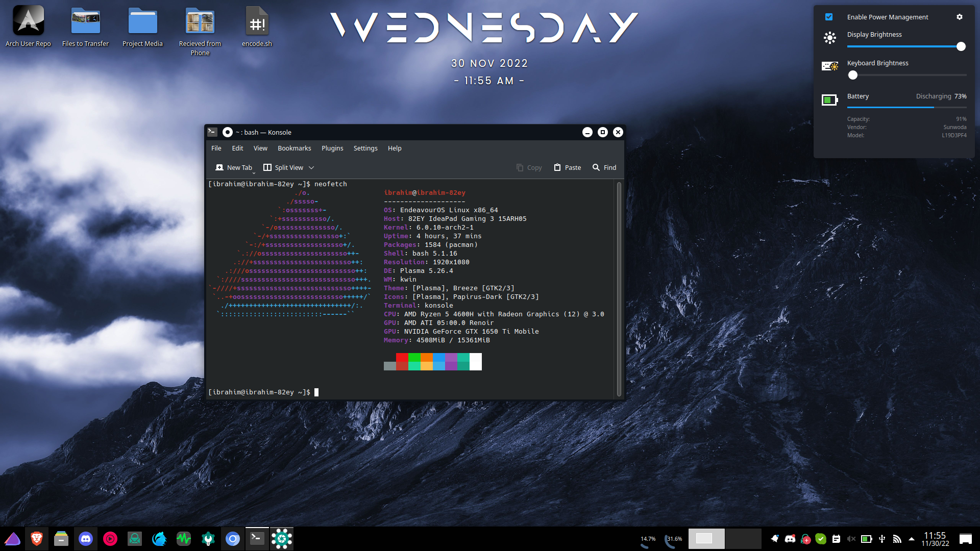
Task: Open the notifications bell tray icon
Action: coord(775,539)
